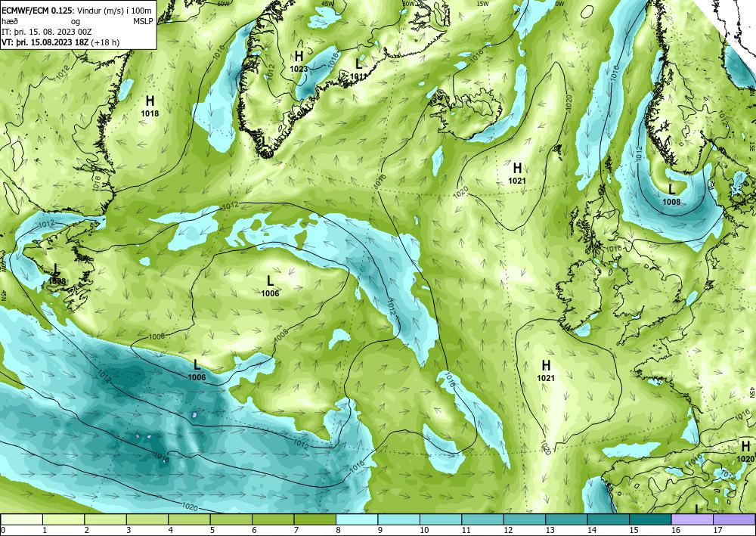Click the '45W' longitude label
The image size is (756, 536).
327,4
